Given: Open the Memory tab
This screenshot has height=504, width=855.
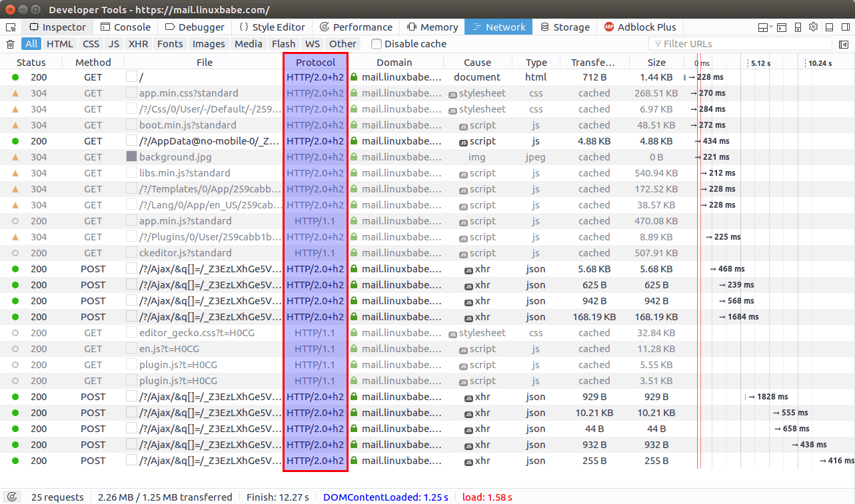Looking at the screenshot, I should pyautogui.click(x=432, y=27).
